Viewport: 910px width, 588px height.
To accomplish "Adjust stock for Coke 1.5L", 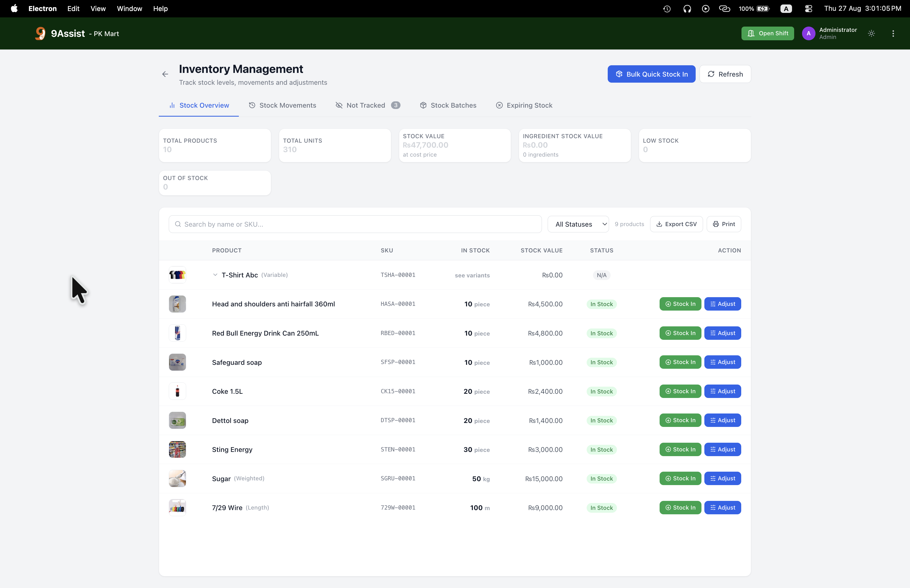I will tap(723, 391).
